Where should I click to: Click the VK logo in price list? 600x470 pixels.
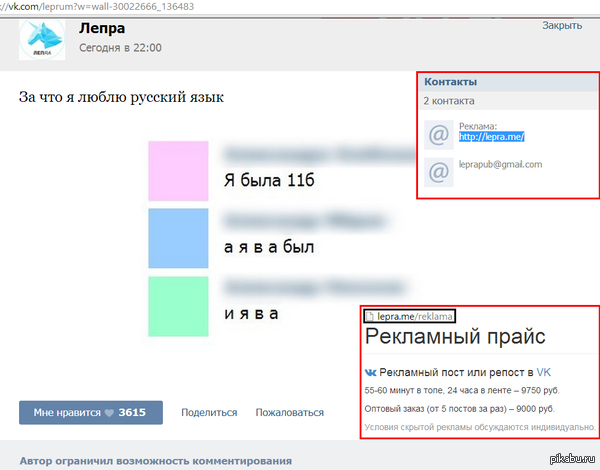click(371, 371)
